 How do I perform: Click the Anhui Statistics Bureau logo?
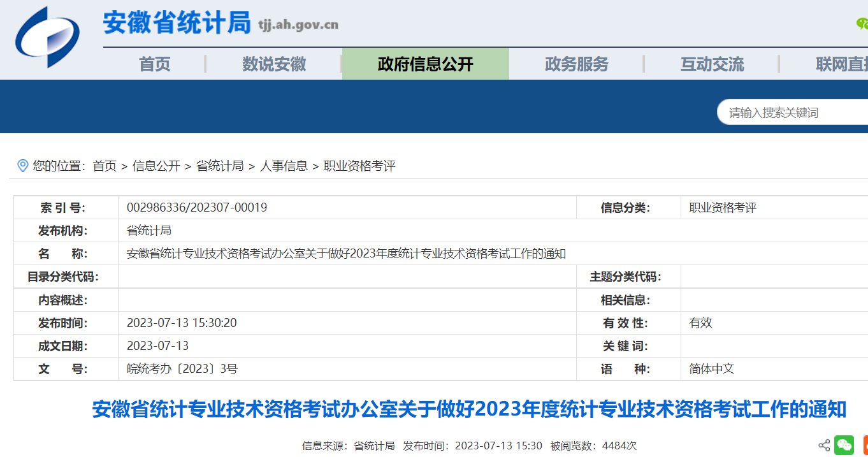pos(48,38)
